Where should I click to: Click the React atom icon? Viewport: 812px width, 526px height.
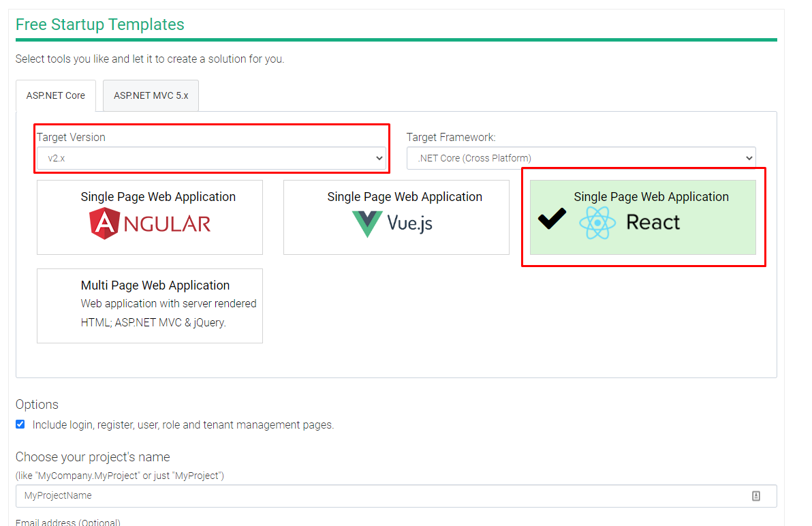(x=599, y=221)
